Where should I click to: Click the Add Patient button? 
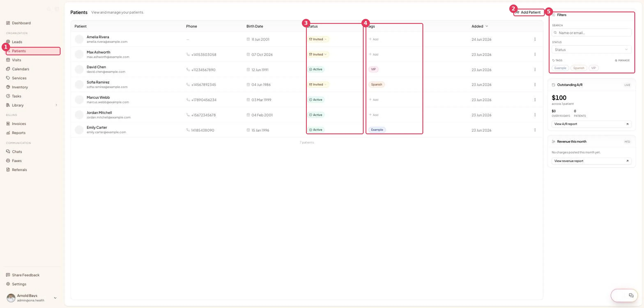(529, 12)
